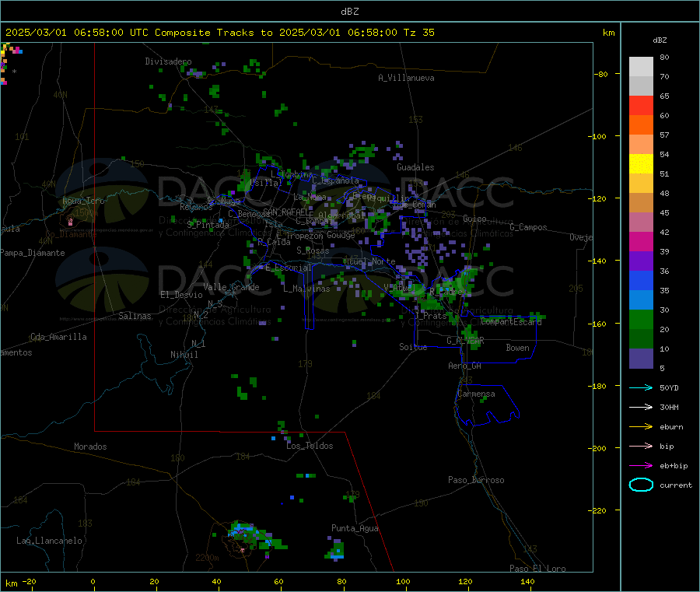Click the C_Española map label
The width and height of the screenshot is (700, 592).
[x=335, y=180]
